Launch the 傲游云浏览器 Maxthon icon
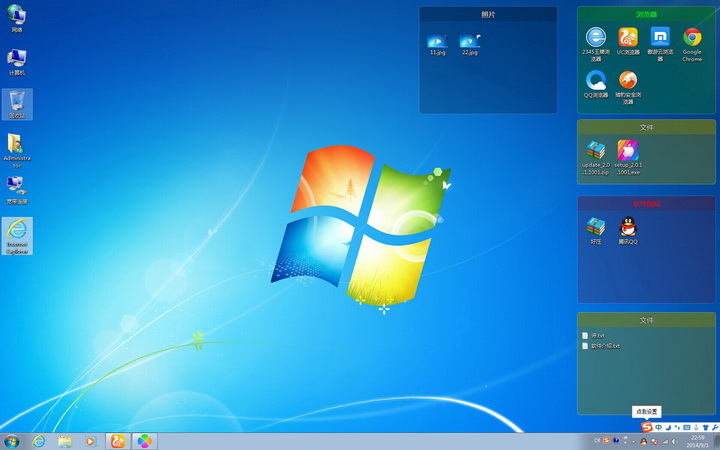This screenshot has width=720, height=450. tap(660, 45)
